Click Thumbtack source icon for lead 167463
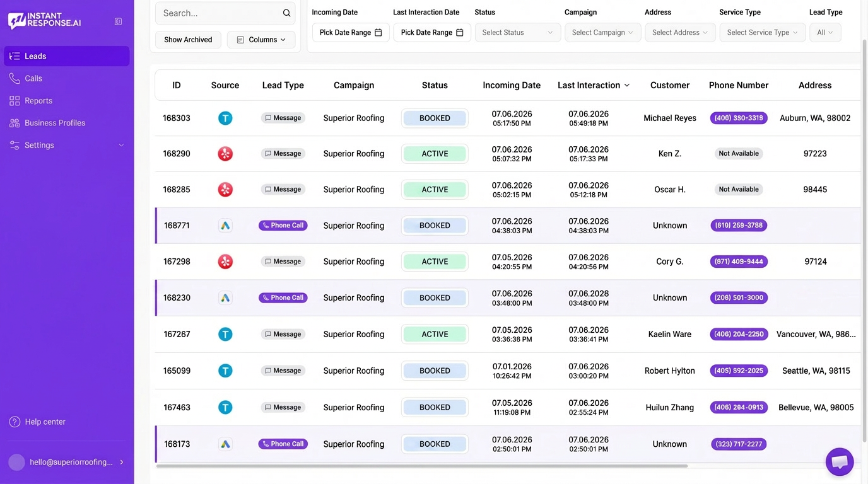This screenshot has height=484, width=868. point(225,407)
